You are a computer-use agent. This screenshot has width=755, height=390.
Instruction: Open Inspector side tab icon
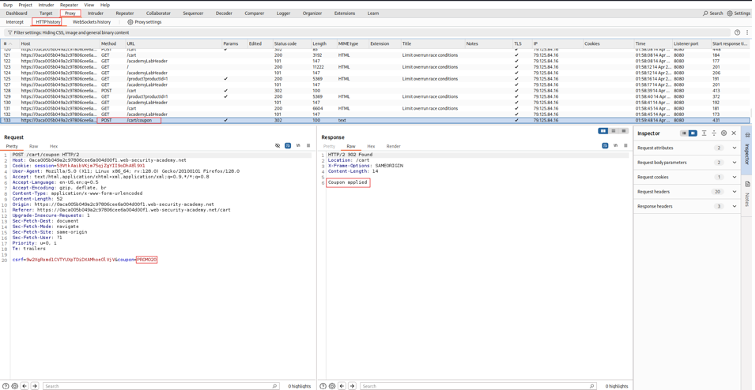[x=748, y=136]
